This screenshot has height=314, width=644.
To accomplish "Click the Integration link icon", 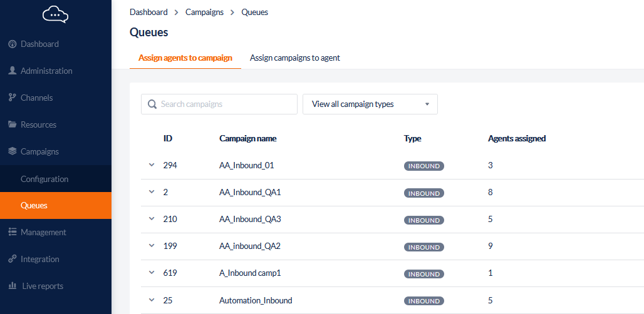I will (12, 259).
